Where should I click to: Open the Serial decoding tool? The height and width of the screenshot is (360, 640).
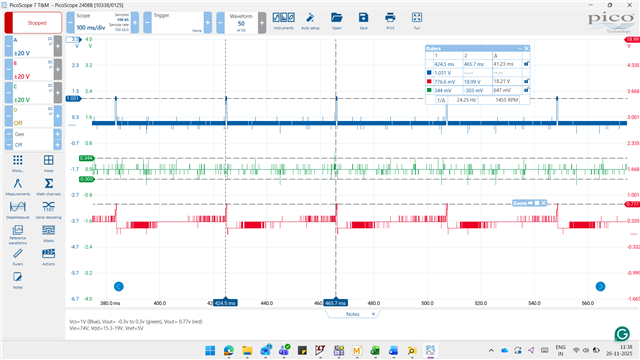click(48, 210)
